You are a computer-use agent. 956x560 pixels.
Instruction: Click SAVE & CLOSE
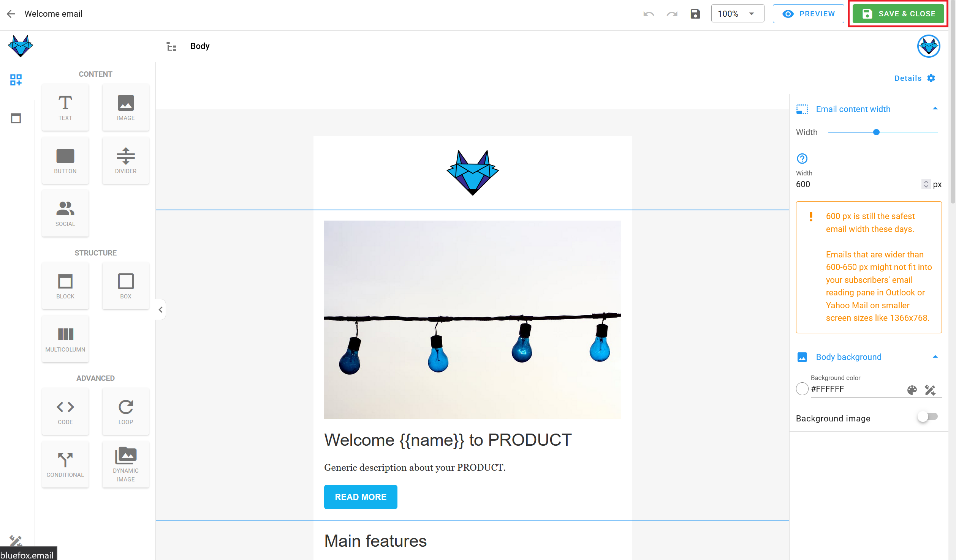pos(898,14)
